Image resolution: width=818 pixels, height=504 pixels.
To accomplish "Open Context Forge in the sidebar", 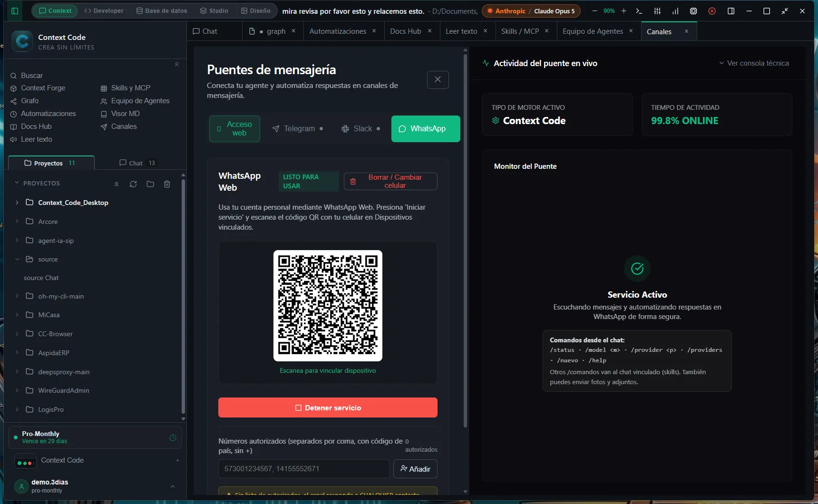I will tap(38, 88).
